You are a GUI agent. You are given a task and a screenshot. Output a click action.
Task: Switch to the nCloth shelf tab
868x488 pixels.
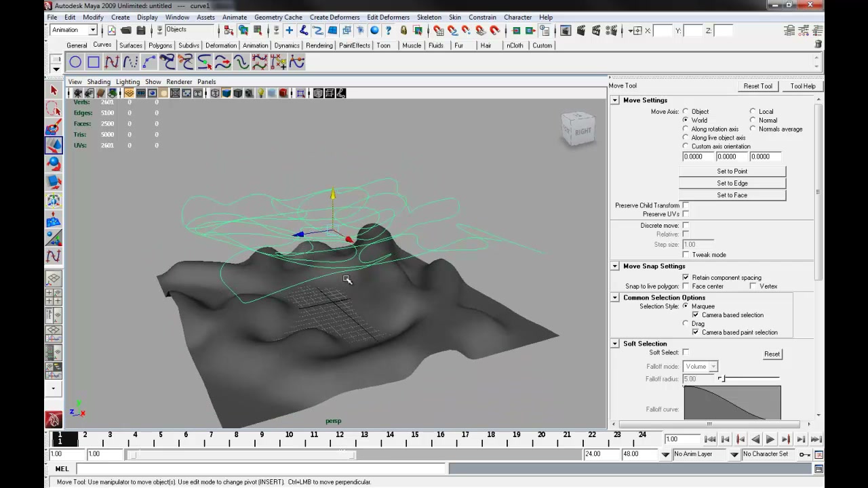[515, 45]
